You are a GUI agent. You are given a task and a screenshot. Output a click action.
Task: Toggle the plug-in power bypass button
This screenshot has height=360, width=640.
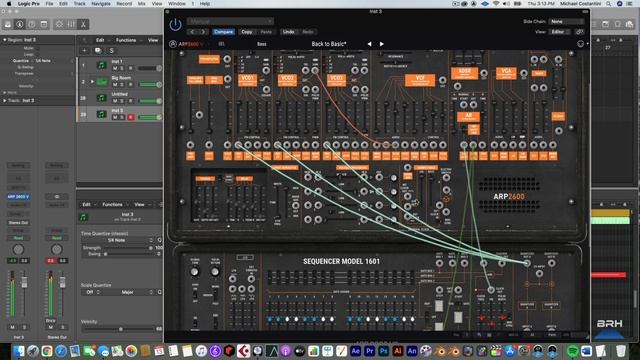(x=175, y=24)
